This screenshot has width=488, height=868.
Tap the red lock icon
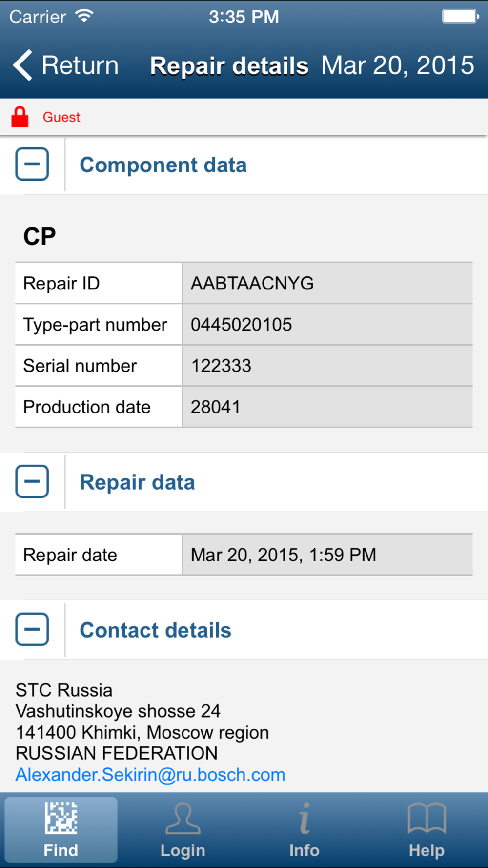point(20,117)
